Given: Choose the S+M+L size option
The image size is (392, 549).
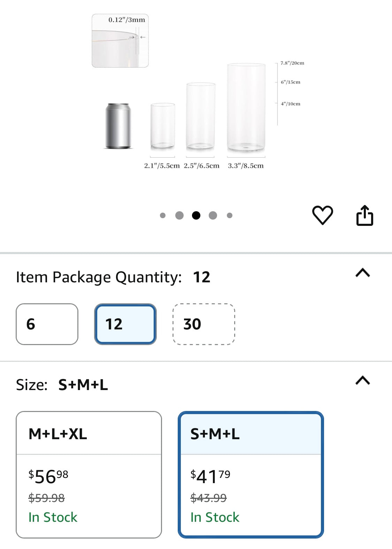Looking at the screenshot, I should (251, 475).
